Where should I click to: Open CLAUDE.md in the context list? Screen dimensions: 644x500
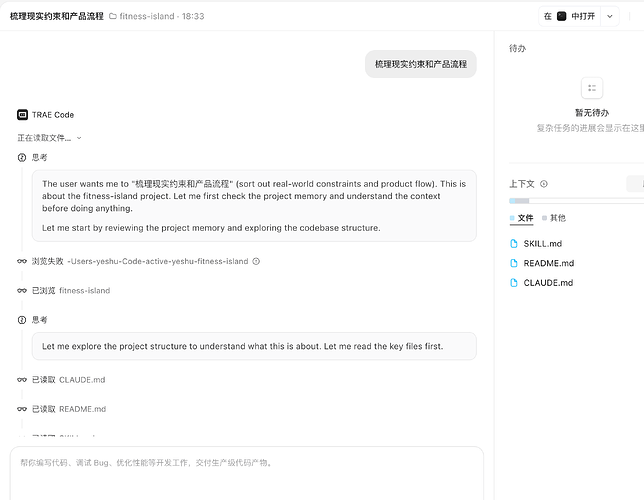(548, 283)
